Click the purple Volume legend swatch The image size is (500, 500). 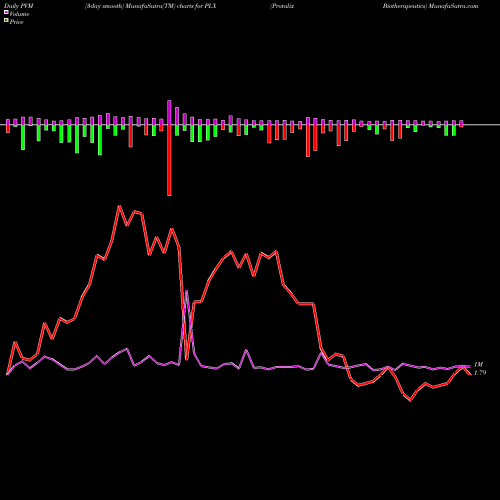(x=6, y=12)
